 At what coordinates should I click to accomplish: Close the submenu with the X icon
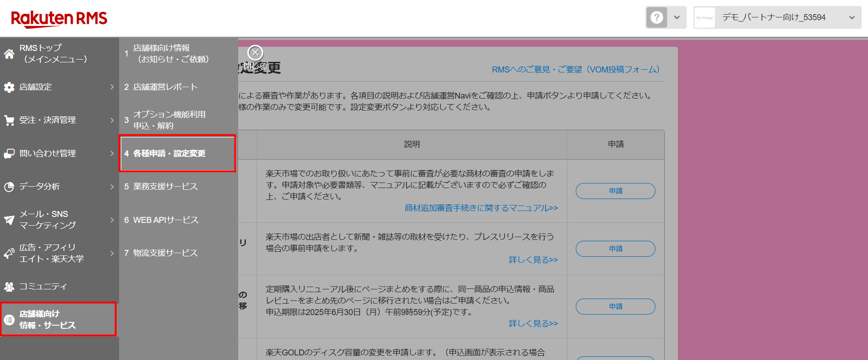click(255, 53)
